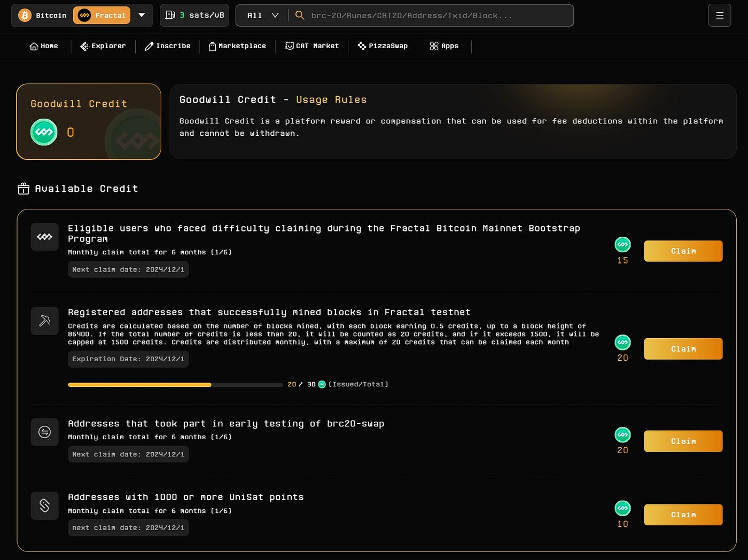Click the UniSat points row icon
The height and width of the screenshot is (560, 748).
(44, 505)
